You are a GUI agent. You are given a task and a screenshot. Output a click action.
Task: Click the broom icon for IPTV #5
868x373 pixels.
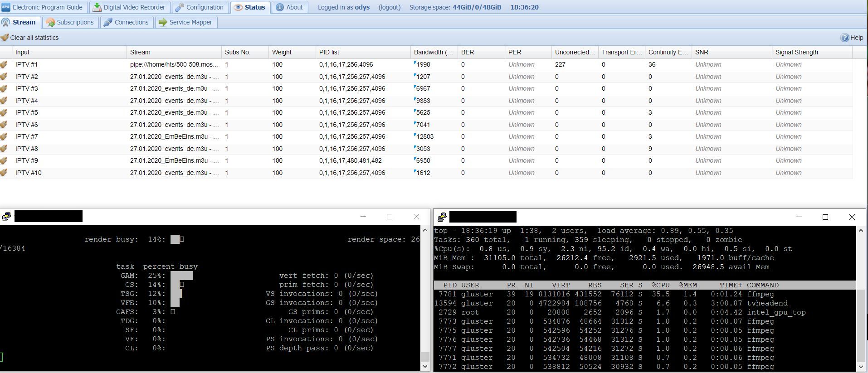(x=4, y=113)
